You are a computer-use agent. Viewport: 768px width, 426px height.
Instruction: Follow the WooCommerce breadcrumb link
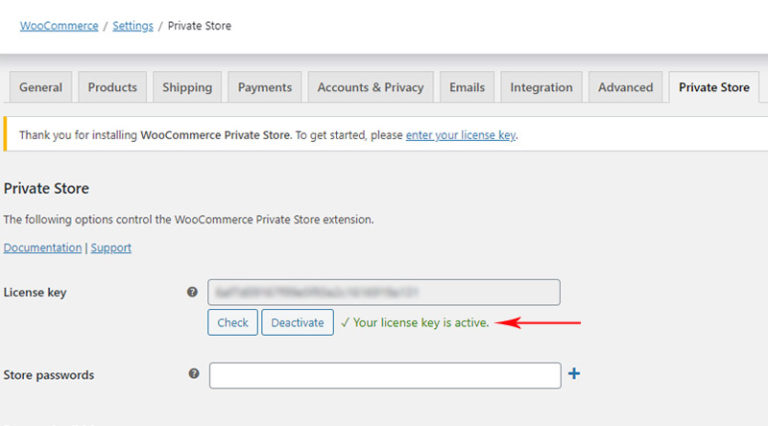click(x=59, y=25)
